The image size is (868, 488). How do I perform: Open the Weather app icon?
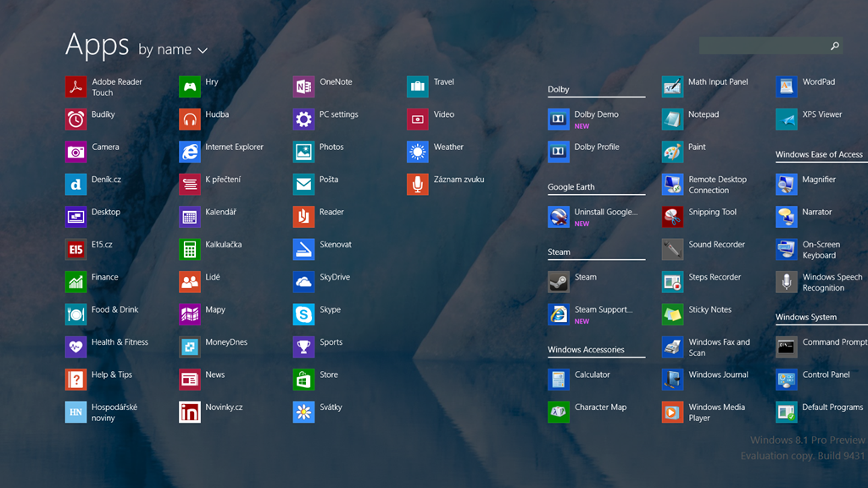tap(418, 152)
